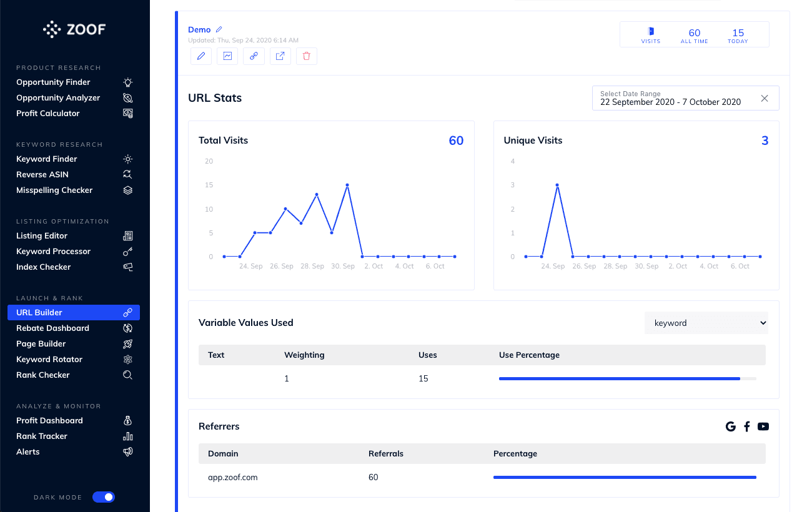This screenshot has height=512, width=812.
Task: Select the Google referrer icon
Action: click(x=731, y=426)
